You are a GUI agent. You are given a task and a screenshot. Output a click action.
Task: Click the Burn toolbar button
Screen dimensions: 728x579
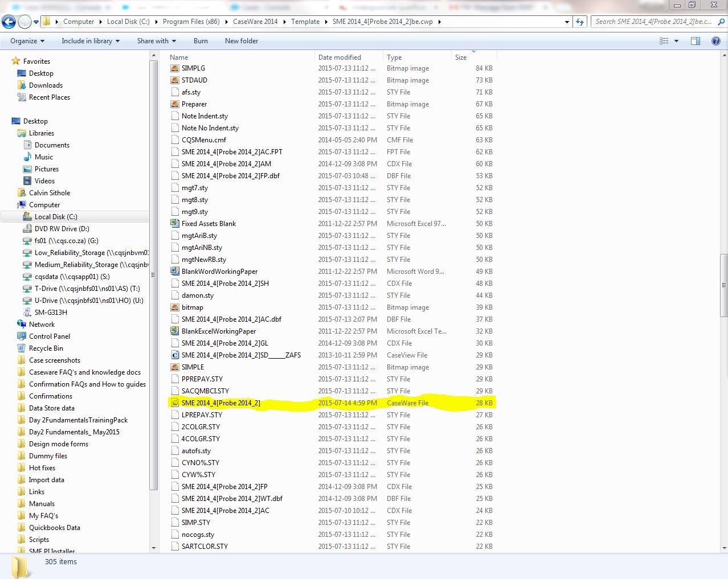(x=201, y=41)
